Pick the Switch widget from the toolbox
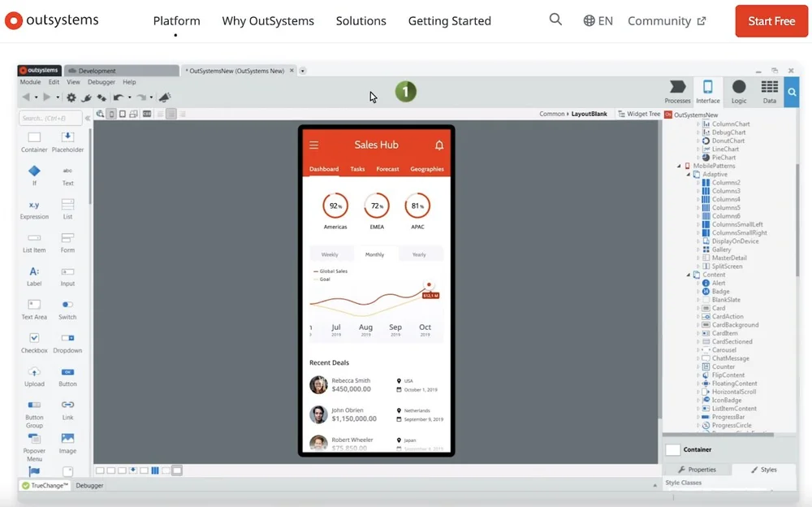This screenshot has width=812, height=507. (x=67, y=309)
